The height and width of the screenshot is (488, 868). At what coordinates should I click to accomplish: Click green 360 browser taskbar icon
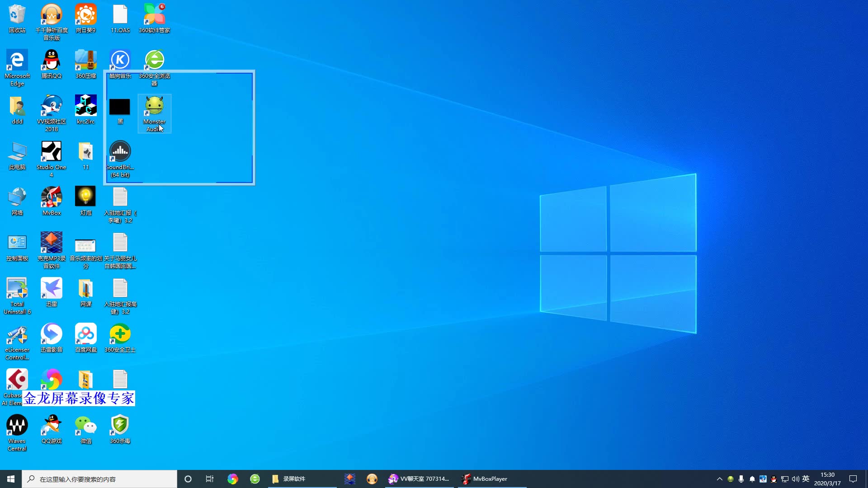click(x=255, y=479)
